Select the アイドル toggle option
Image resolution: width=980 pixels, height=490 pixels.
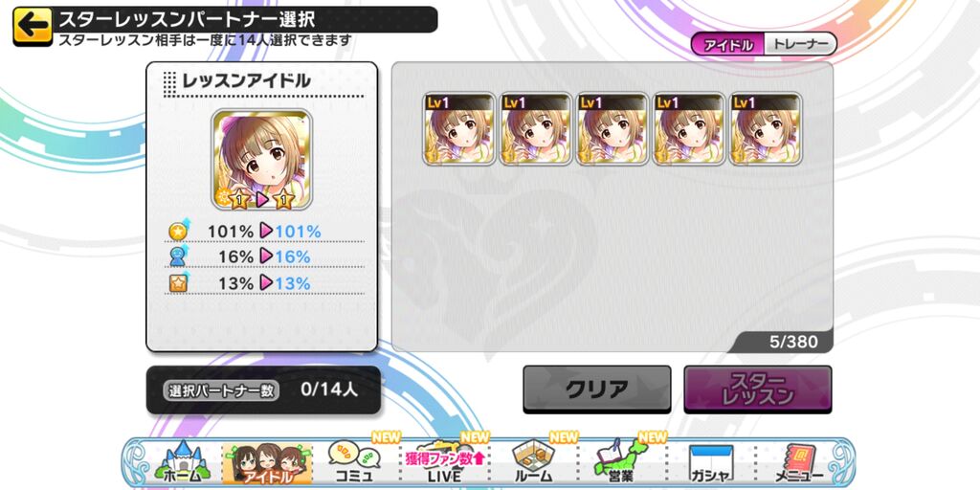point(728,44)
